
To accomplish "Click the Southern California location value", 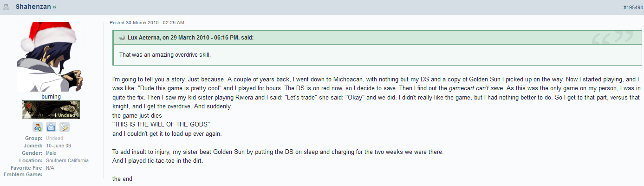I will 67,161.
